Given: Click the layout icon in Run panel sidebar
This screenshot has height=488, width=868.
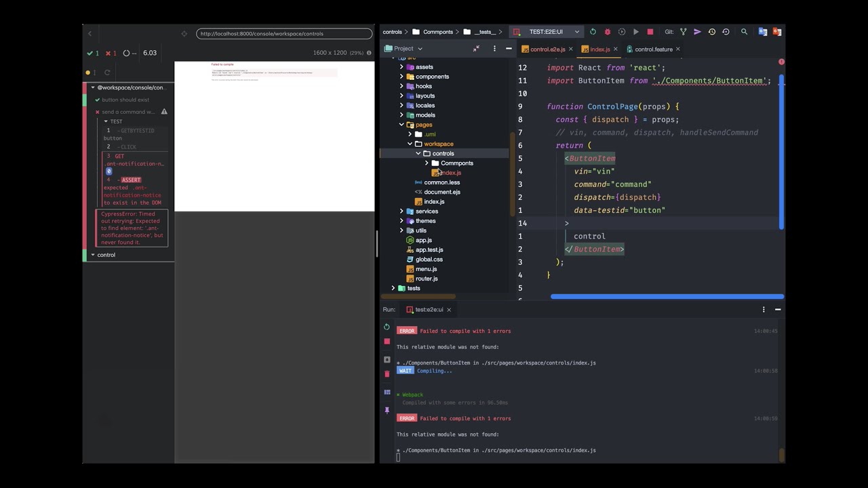Looking at the screenshot, I should tap(387, 392).
